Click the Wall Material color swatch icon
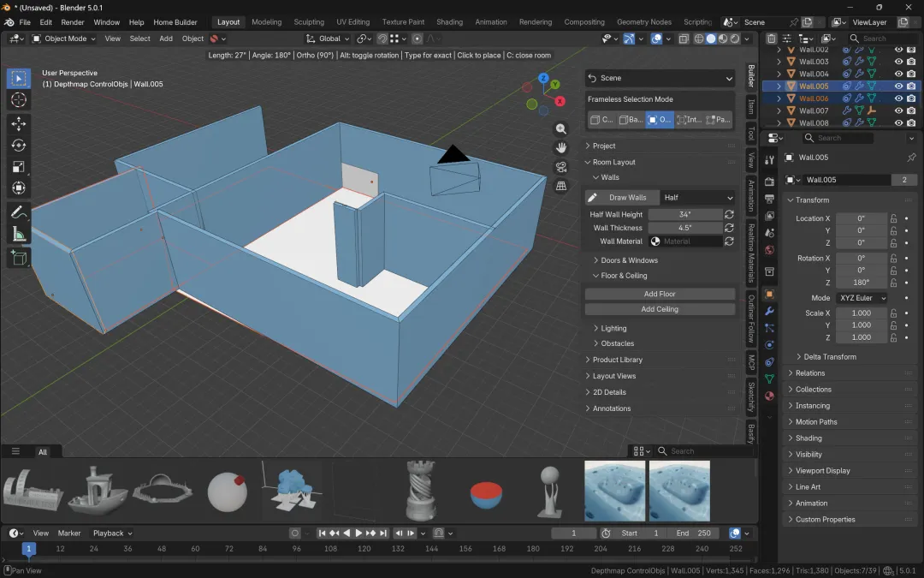 point(655,241)
